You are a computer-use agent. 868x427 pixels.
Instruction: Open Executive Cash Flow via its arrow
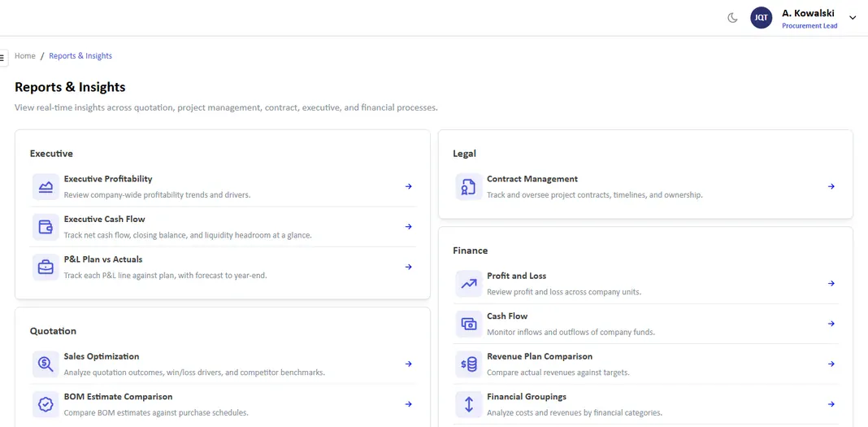coord(409,227)
